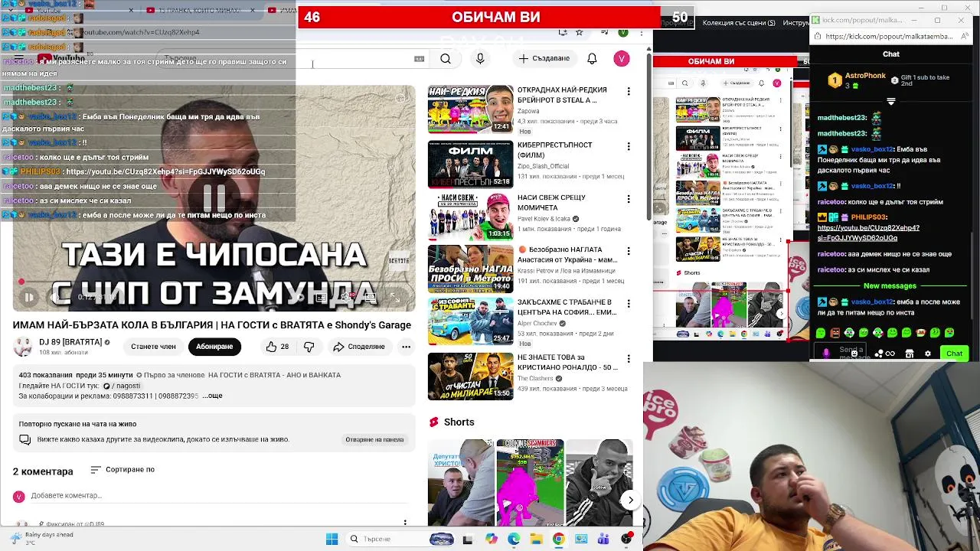Collapse Kick chat pinned gift banner chevron
Viewport: 980px width, 551px height.
point(890,101)
